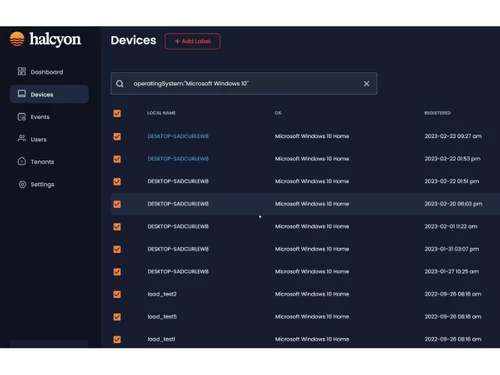Sort by the LOCAL NAME column header
500x375 pixels.
click(161, 113)
